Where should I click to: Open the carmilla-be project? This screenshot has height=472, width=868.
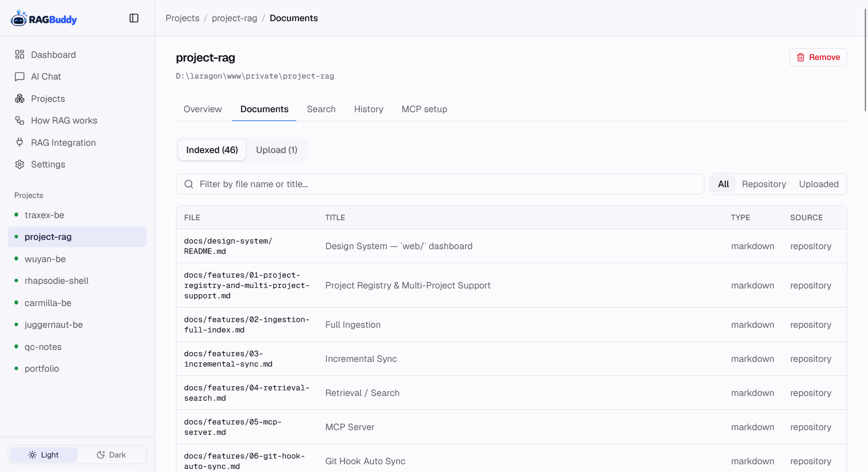77,303
